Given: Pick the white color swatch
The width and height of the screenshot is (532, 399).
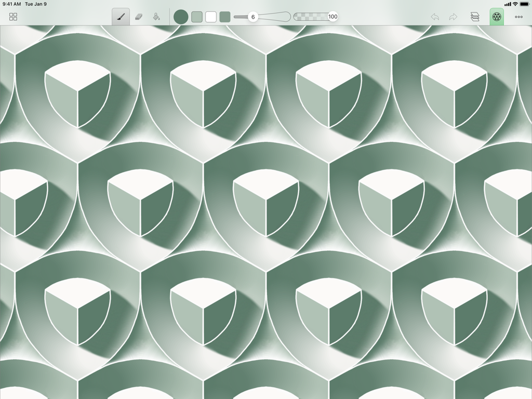Looking at the screenshot, I should (x=211, y=17).
